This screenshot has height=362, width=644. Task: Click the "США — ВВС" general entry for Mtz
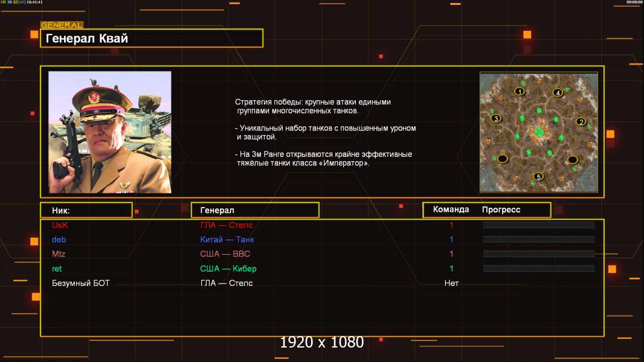(225, 254)
